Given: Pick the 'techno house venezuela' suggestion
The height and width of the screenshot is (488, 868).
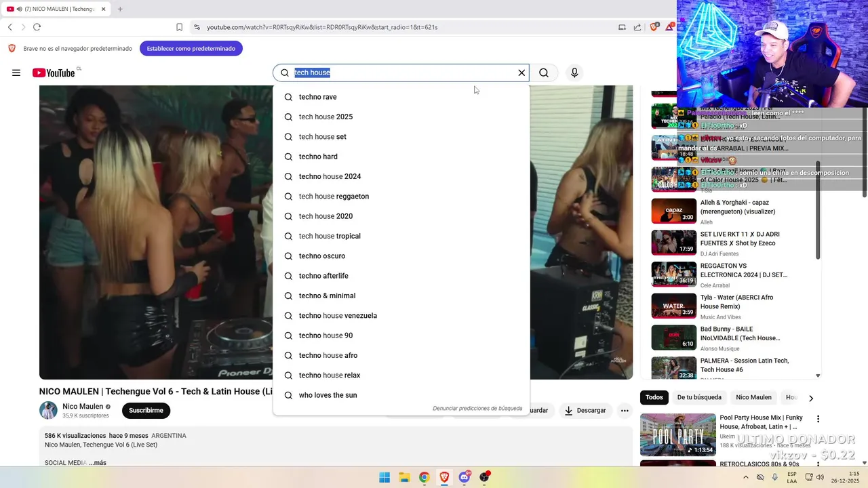Looking at the screenshot, I should point(401,316).
